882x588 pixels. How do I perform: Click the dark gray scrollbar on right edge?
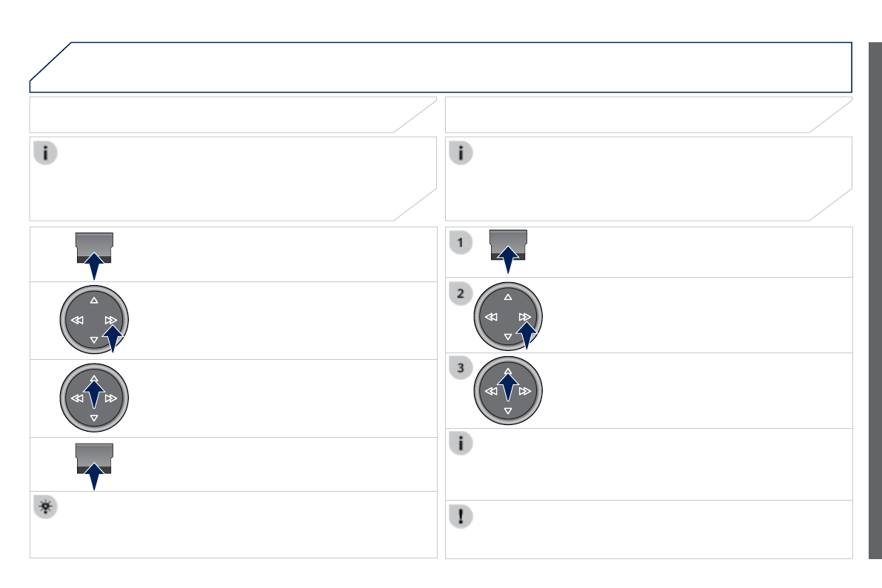coord(875,300)
